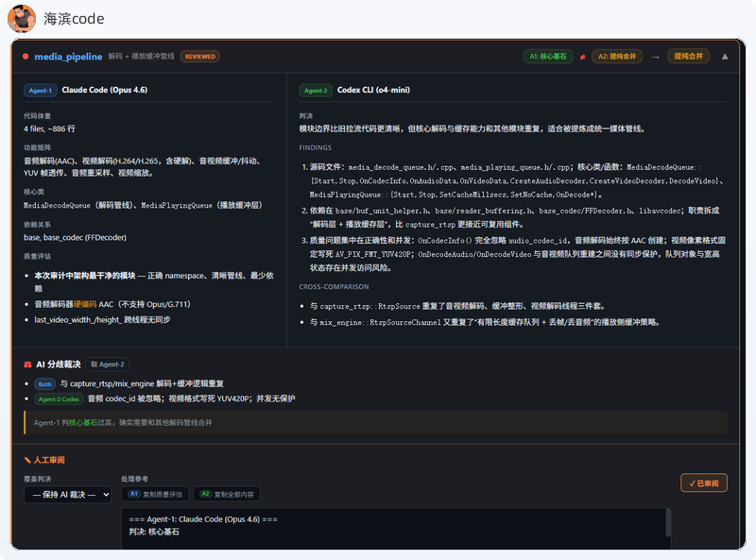Viewport: 756px width, 560px height.
Task: Select the A1: 核心基石 verdict tag
Action: 548,57
